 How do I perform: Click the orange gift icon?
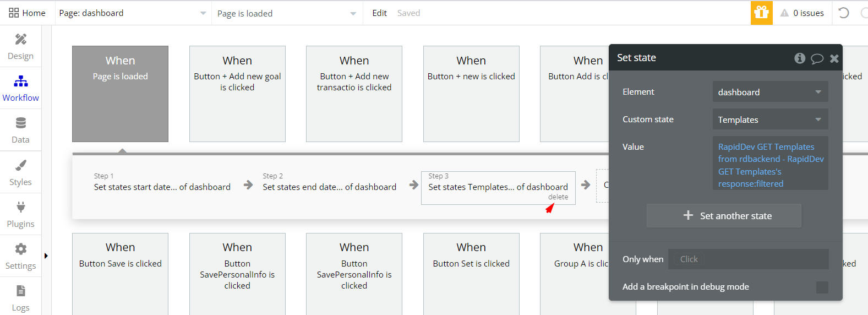(x=761, y=13)
